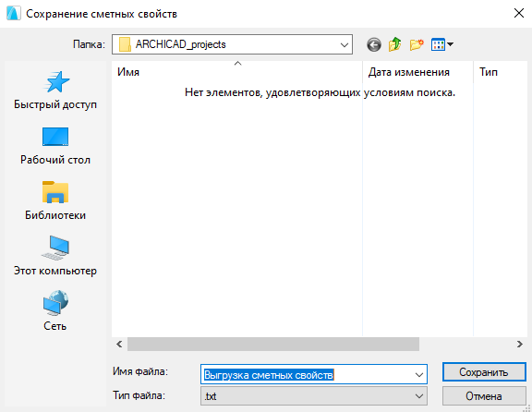Expand the Папка folder dropdown

232,44
